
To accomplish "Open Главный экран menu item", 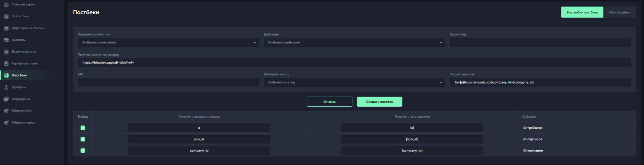I will coord(23,5).
